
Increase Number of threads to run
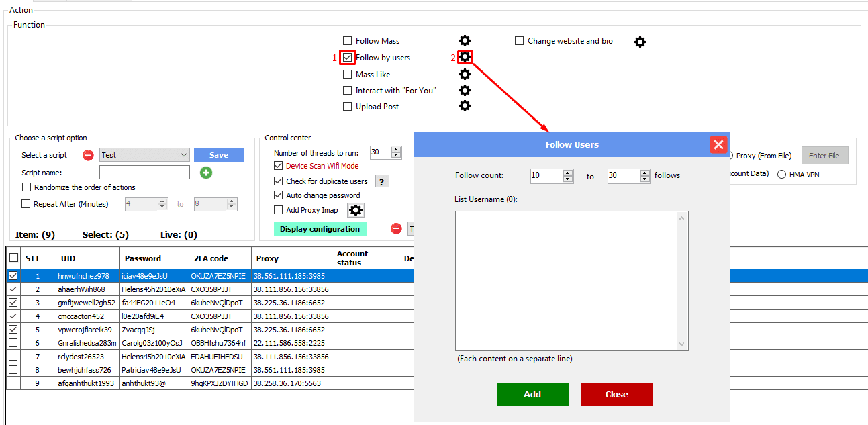pos(395,150)
